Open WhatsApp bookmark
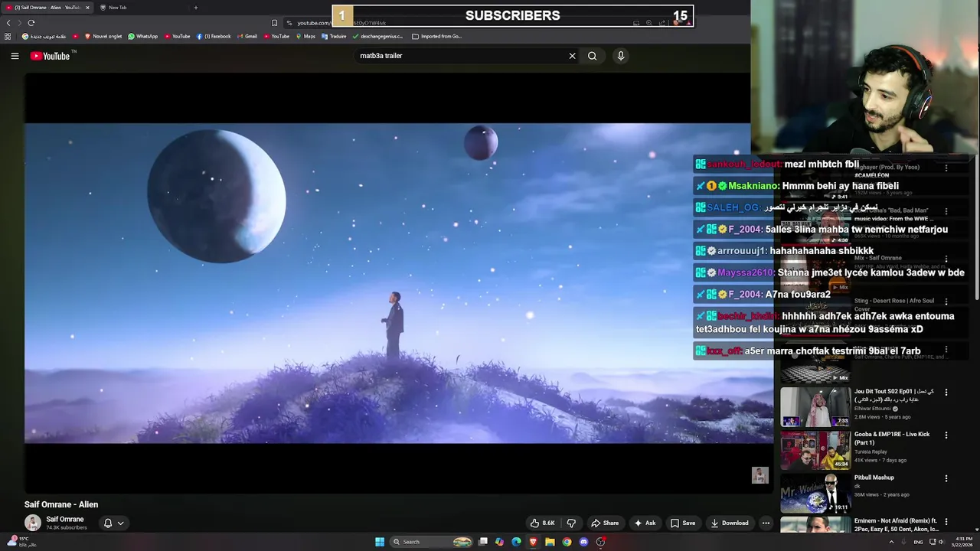980x551 pixels. (x=142, y=36)
